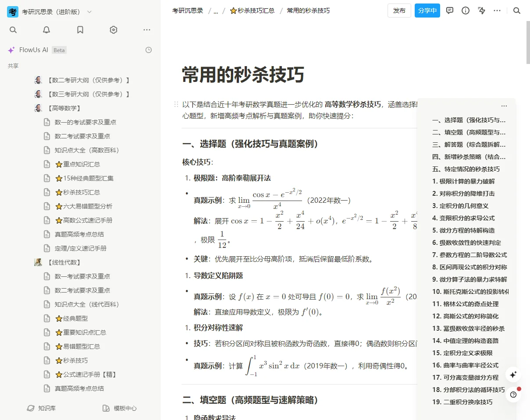The image size is (530, 420).
Task: Open the comments icon in top bar
Action: point(450,11)
